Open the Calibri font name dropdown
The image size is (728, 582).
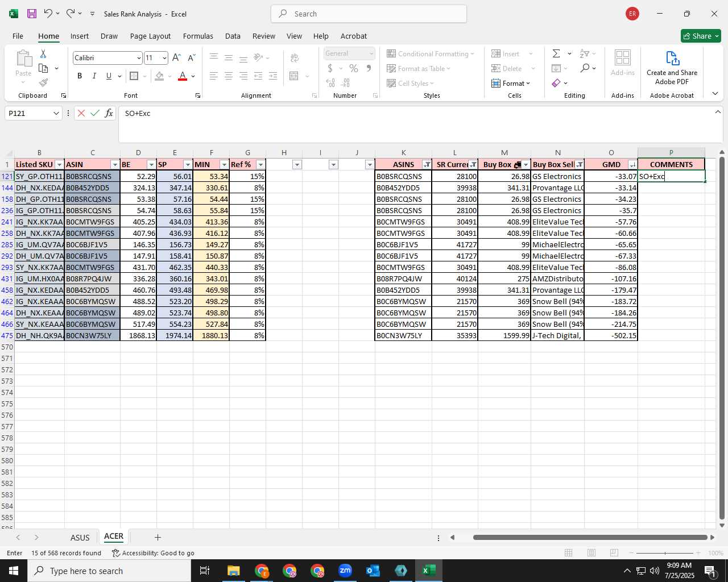point(138,58)
